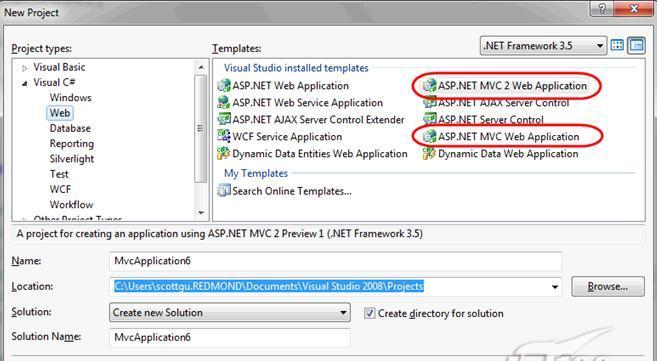Select the Silverlight project type
The height and width of the screenshot is (361, 657).
pos(72,159)
